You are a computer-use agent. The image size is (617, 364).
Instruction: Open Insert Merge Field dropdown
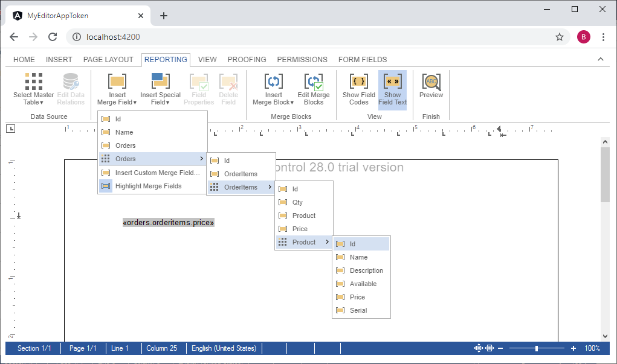click(x=117, y=89)
